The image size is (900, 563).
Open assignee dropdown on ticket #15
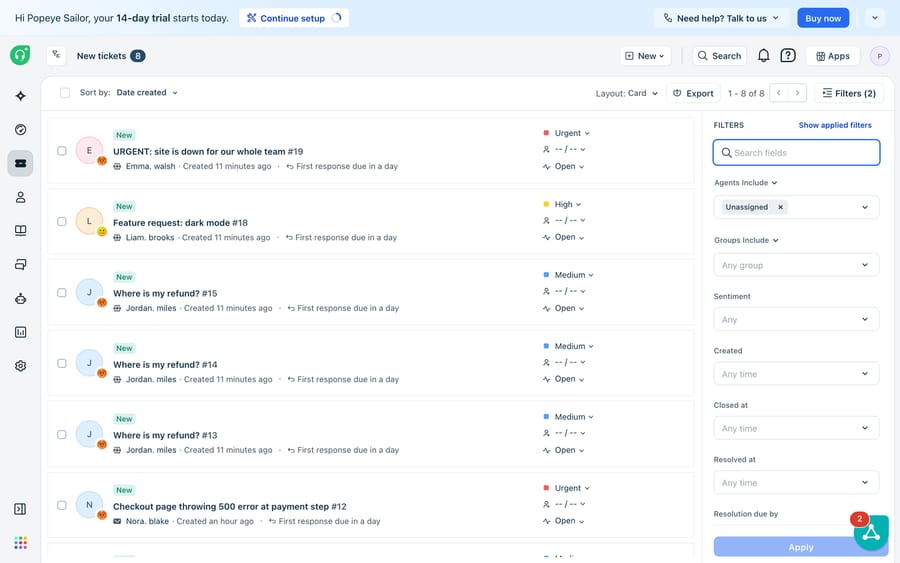pyautogui.click(x=564, y=292)
